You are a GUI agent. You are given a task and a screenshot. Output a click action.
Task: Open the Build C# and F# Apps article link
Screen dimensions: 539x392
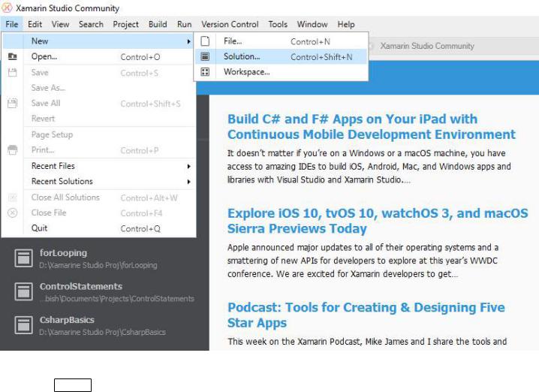pos(372,127)
